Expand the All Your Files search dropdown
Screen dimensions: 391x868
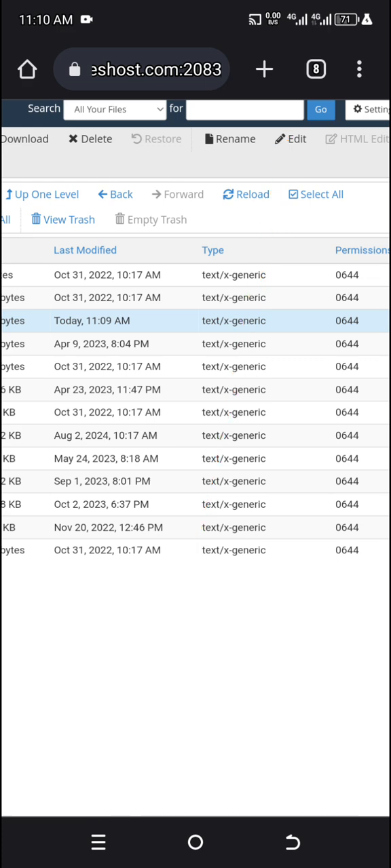115,109
